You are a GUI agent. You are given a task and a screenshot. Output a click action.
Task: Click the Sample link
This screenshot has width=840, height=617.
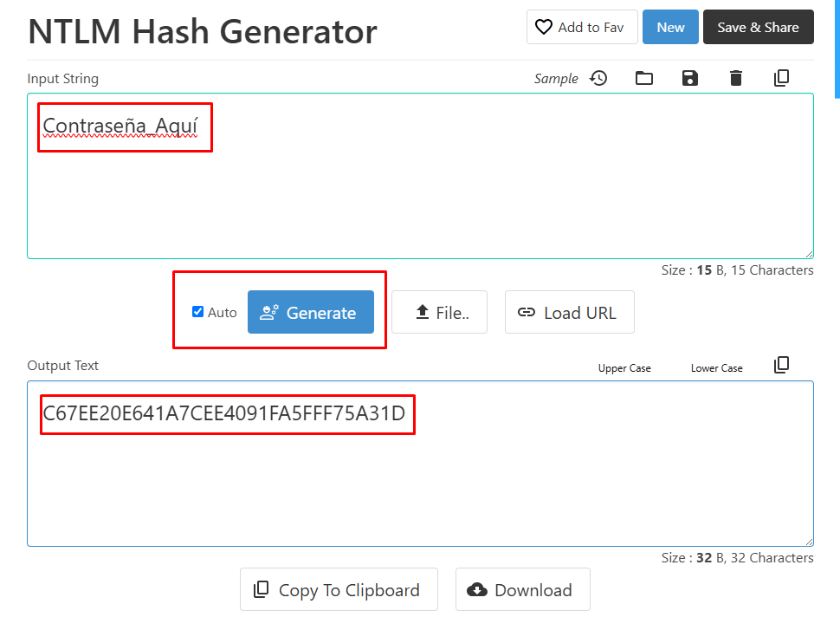pyautogui.click(x=556, y=79)
